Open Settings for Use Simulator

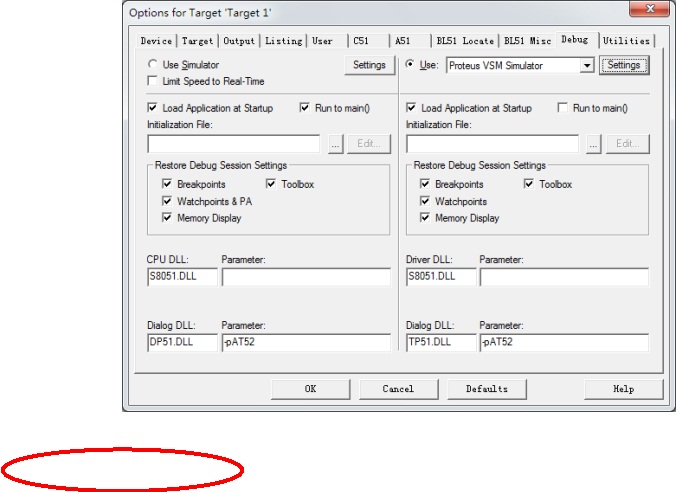point(369,65)
